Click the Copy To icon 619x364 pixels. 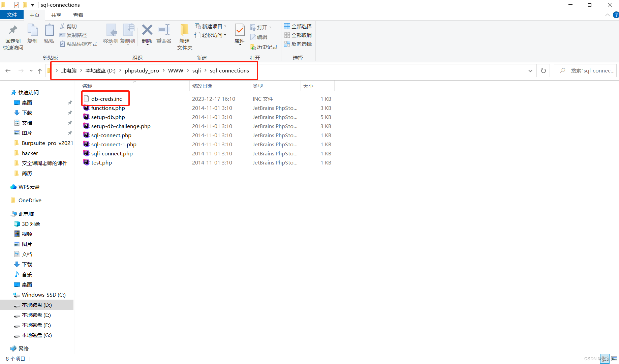click(128, 30)
